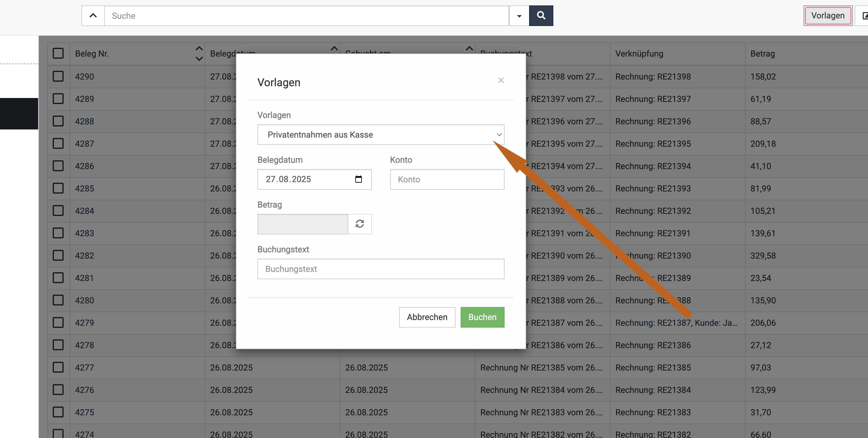This screenshot has width=868, height=438.
Task: Focus the Buchungstext text field
Action: pos(380,269)
